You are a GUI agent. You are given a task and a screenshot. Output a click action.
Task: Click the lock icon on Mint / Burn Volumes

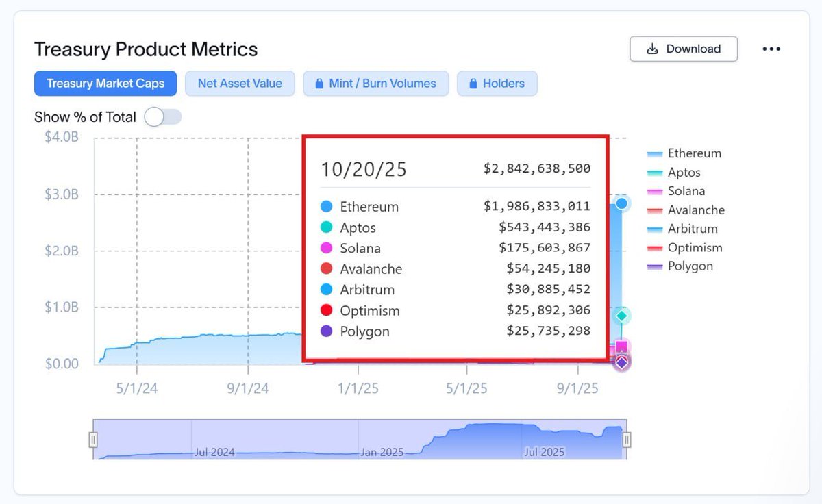tap(319, 84)
